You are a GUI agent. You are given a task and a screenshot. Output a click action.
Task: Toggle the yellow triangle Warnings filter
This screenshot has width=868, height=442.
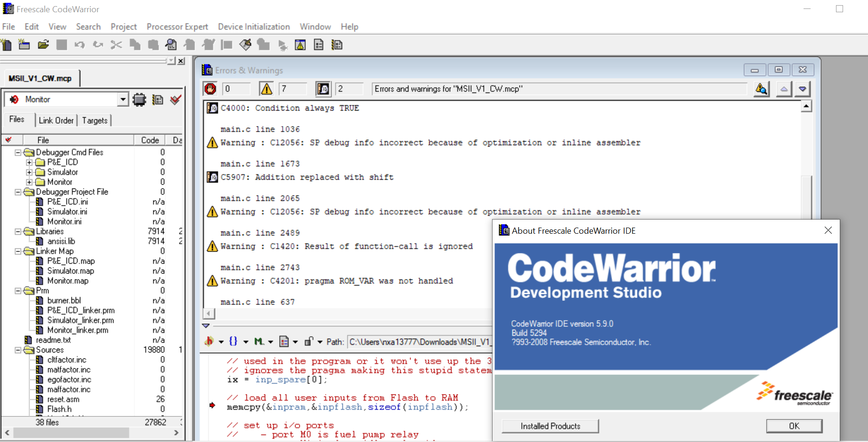coord(266,88)
